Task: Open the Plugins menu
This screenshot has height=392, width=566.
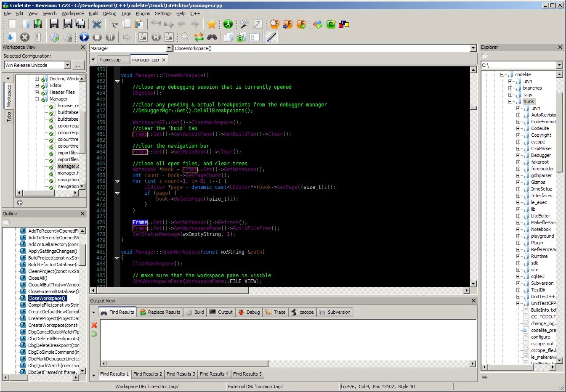Action: point(143,13)
